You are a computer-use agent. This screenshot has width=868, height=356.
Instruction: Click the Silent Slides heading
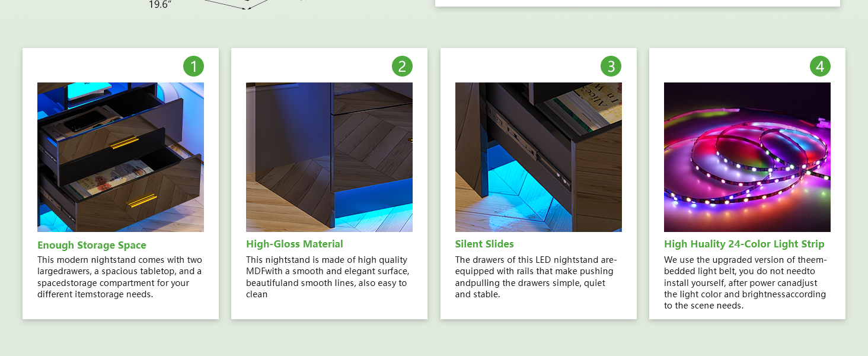coord(484,244)
